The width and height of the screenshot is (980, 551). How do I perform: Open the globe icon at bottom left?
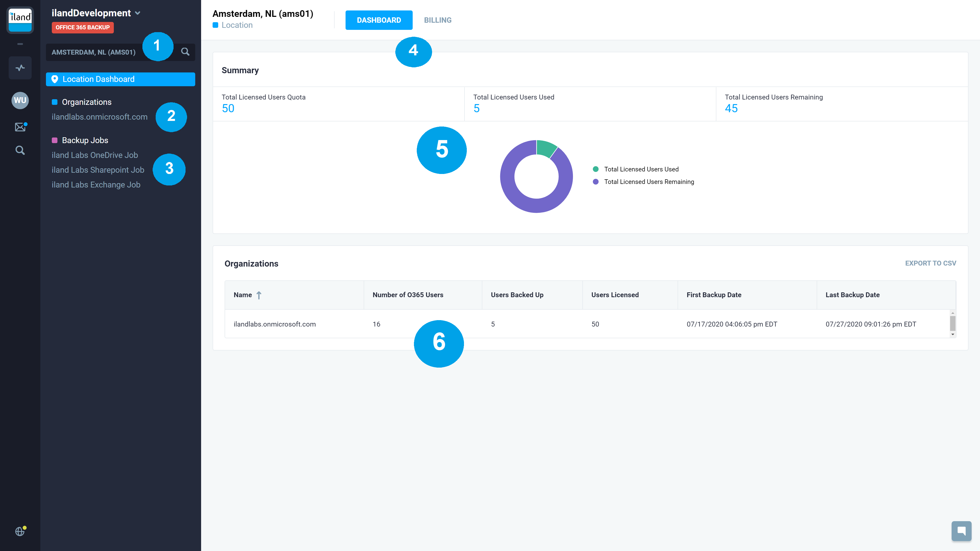point(20,531)
